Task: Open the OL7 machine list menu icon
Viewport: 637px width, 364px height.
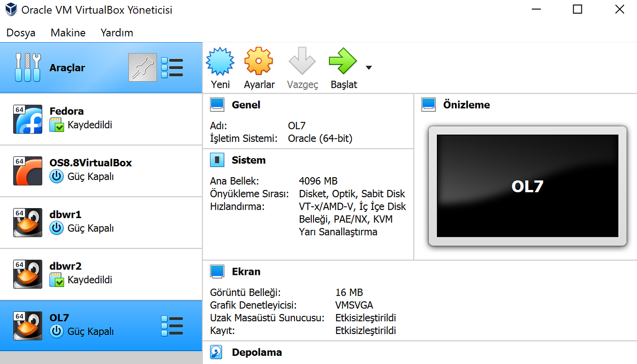Action: pyautogui.click(x=172, y=326)
